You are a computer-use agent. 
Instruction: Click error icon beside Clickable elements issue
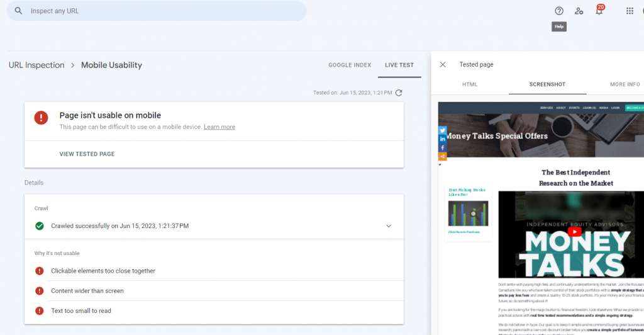point(40,271)
